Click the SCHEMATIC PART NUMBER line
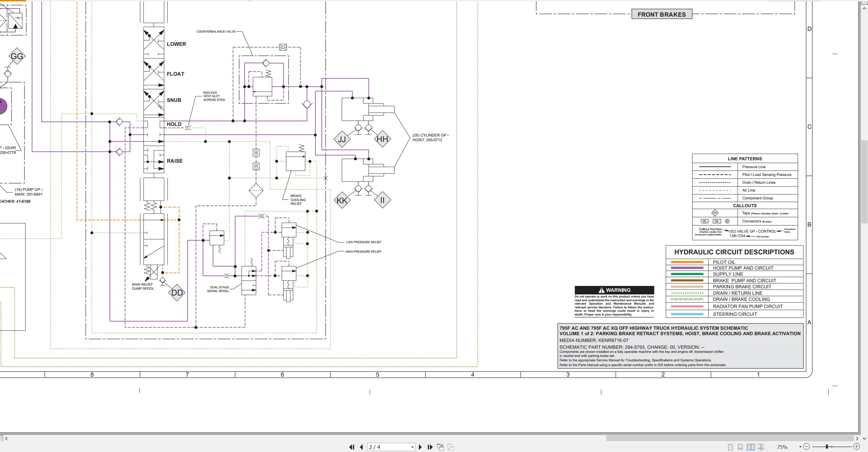The width and height of the screenshot is (868, 452). click(x=632, y=347)
